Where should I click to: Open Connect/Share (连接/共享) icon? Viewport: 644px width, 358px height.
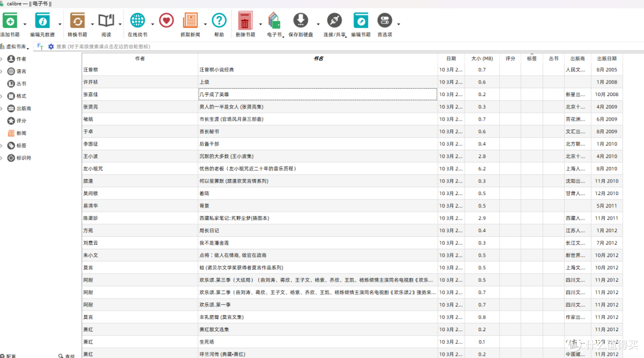click(x=335, y=21)
